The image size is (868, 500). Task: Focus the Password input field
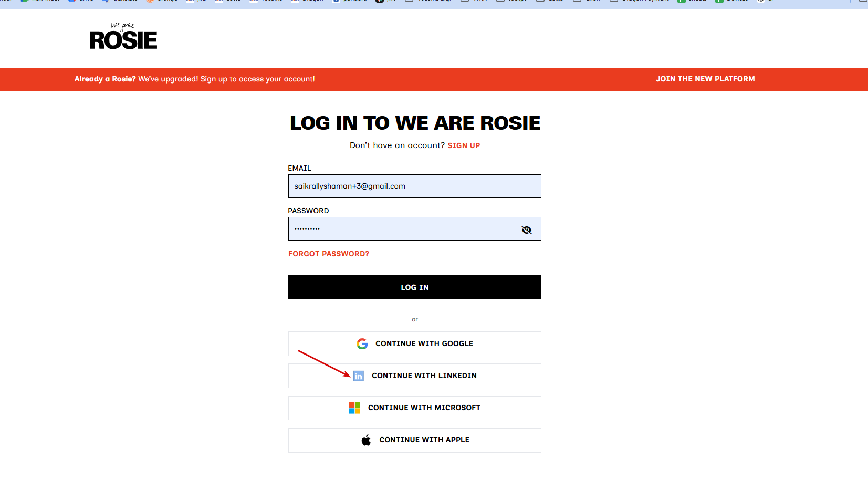pos(415,229)
